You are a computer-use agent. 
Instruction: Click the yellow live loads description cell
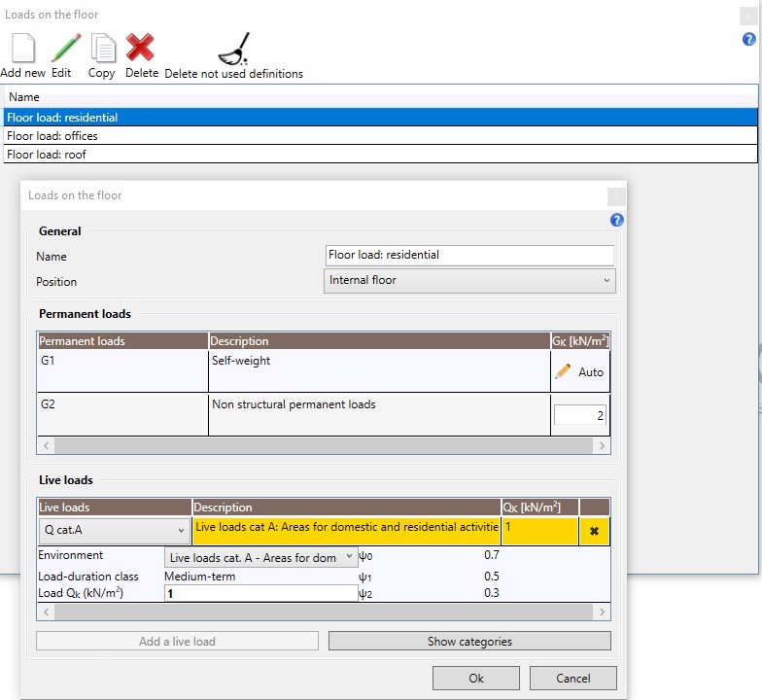click(x=346, y=531)
